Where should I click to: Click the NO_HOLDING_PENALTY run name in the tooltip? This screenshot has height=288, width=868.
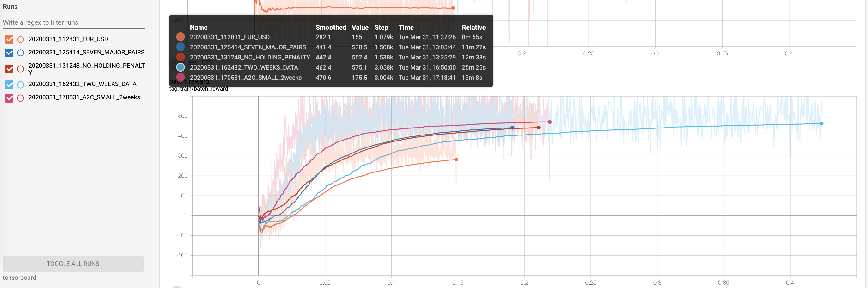click(250, 57)
